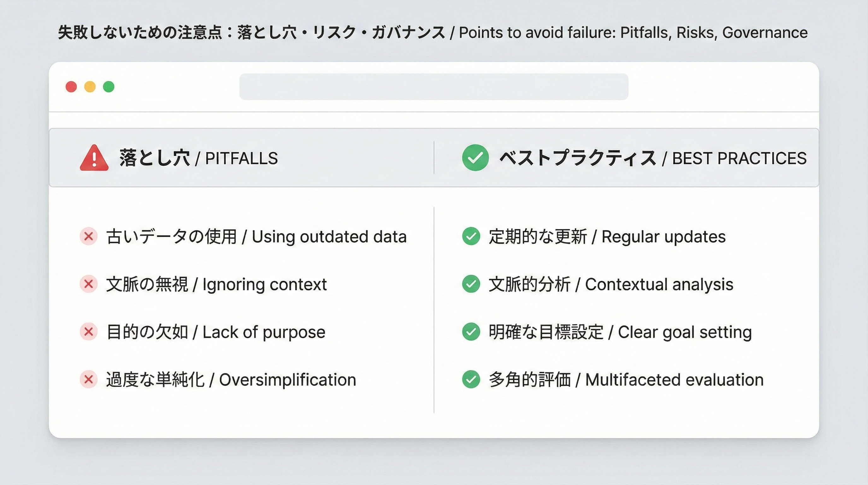
Task: Click the green check beside Regular updates
Action: tap(471, 236)
